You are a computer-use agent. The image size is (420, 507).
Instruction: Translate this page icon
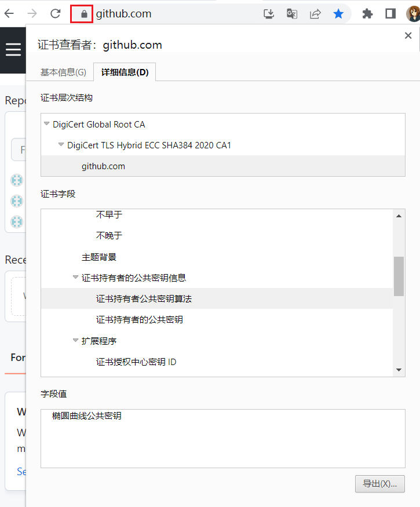click(292, 14)
